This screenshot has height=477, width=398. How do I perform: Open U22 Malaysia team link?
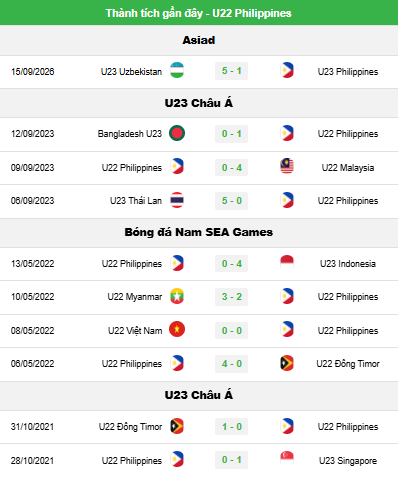pyautogui.click(x=348, y=168)
